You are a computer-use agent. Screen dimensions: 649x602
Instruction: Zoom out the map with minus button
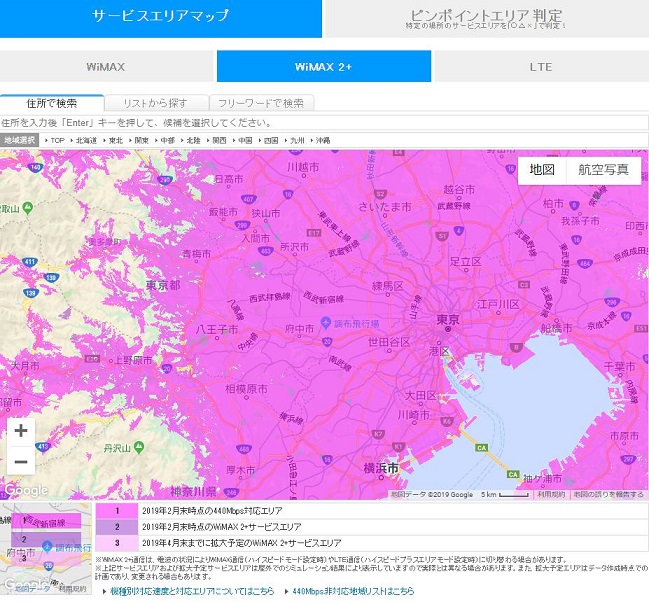tap(21, 461)
